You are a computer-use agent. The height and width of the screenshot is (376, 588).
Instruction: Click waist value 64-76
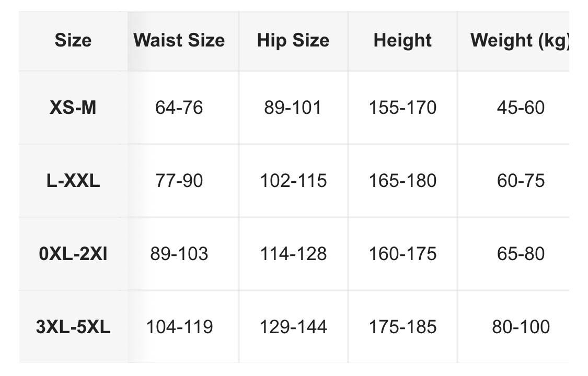pyautogui.click(x=179, y=108)
